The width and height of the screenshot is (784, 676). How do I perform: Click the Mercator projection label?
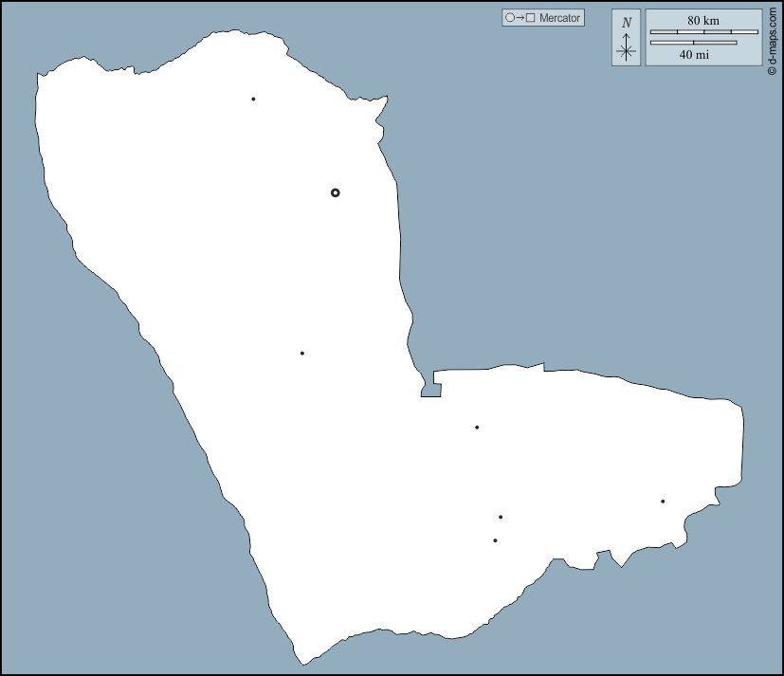tap(559, 18)
